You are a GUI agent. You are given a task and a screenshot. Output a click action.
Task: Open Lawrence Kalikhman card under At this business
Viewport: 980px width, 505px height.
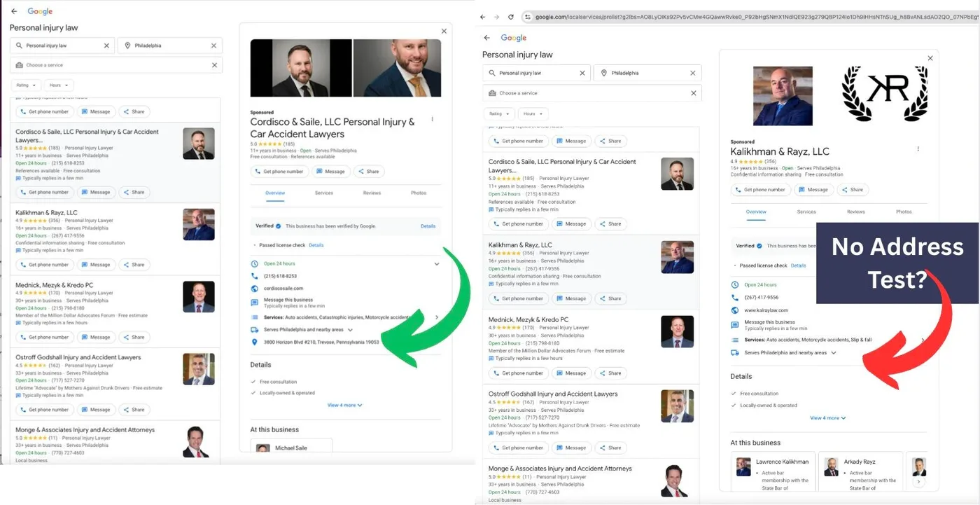(x=773, y=472)
